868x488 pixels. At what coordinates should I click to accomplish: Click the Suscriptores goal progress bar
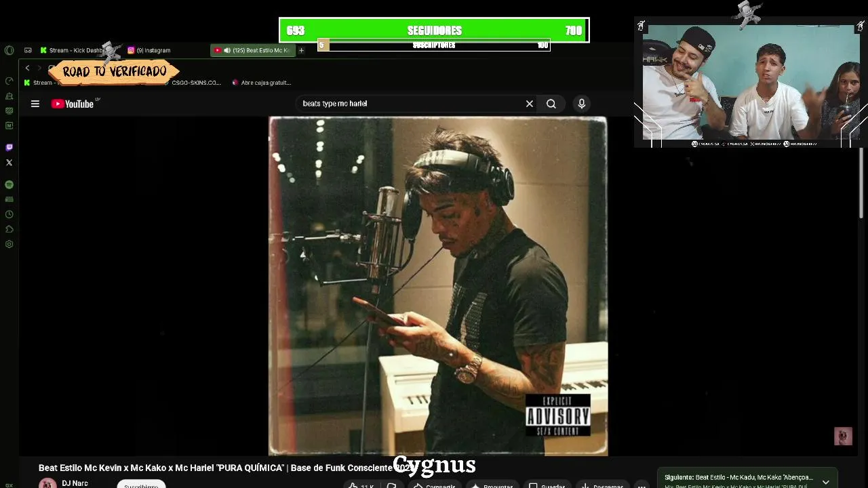(x=434, y=45)
